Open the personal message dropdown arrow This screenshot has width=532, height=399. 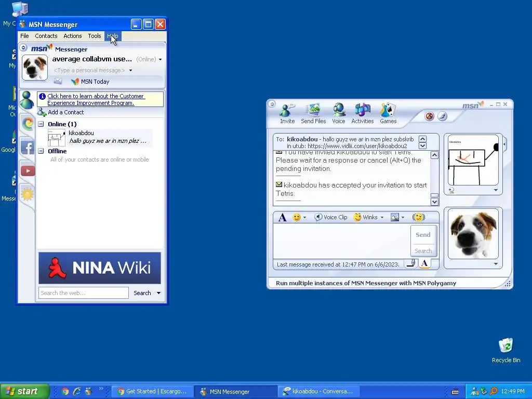point(130,70)
